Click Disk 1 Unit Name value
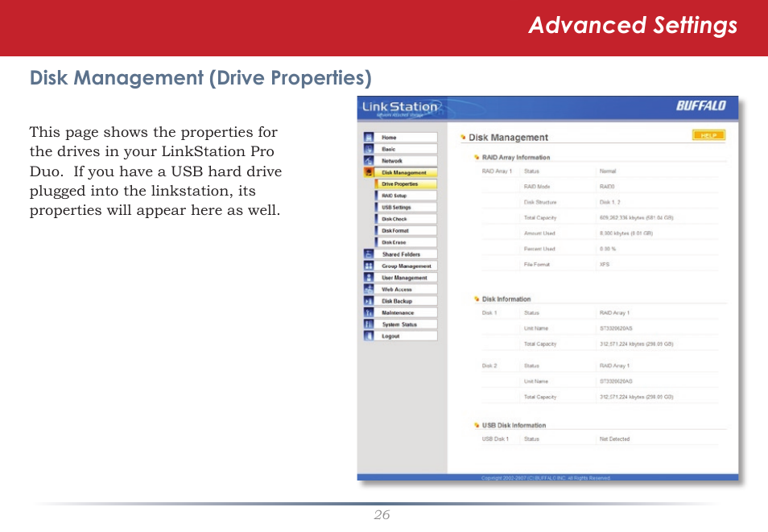This screenshot has height=532, width=768. tap(616, 328)
